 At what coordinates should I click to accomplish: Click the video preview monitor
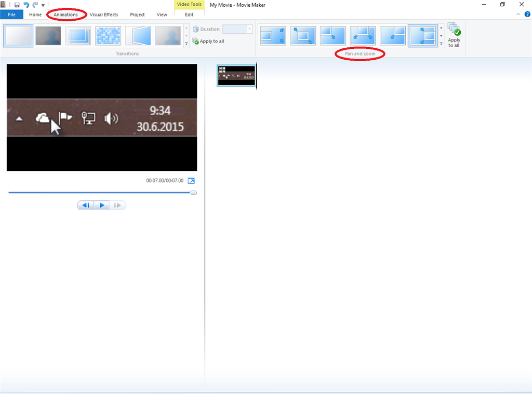[102, 117]
